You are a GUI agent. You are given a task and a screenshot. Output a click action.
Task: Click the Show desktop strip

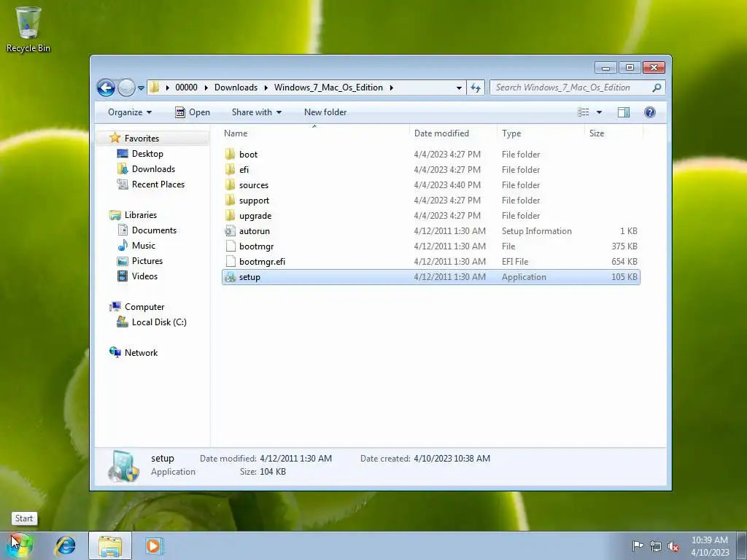coord(742,545)
